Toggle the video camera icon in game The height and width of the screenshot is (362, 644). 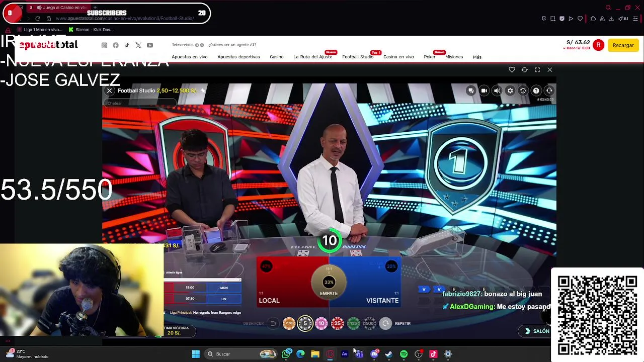[484, 90]
